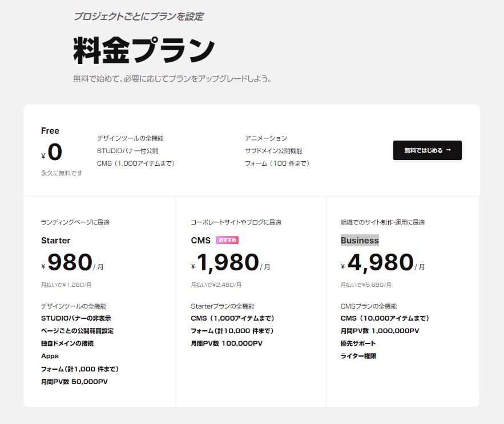Click CMS（1,000アイテムまで）in Free plan
Image resolution: width=504 pixels, height=424 pixels.
(x=136, y=163)
